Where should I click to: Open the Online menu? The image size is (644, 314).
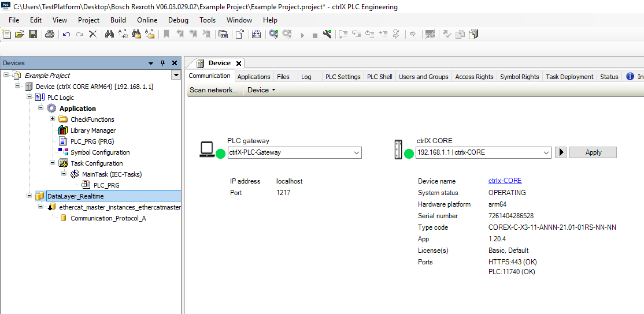[147, 20]
